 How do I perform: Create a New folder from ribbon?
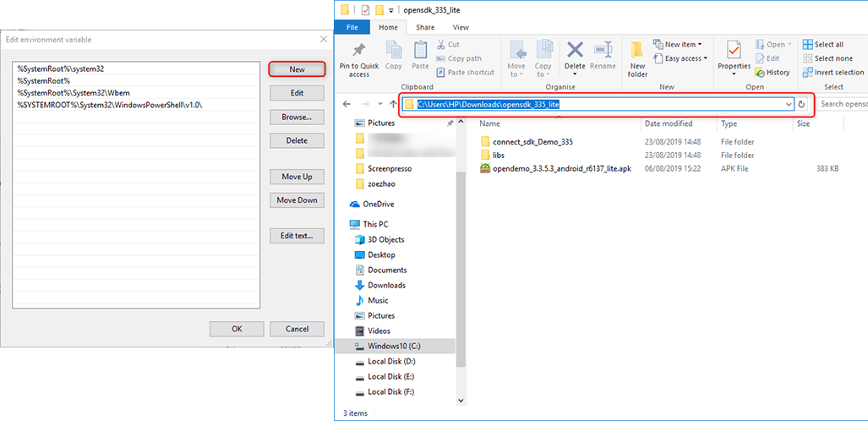pyautogui.click(x=637, y=57)
